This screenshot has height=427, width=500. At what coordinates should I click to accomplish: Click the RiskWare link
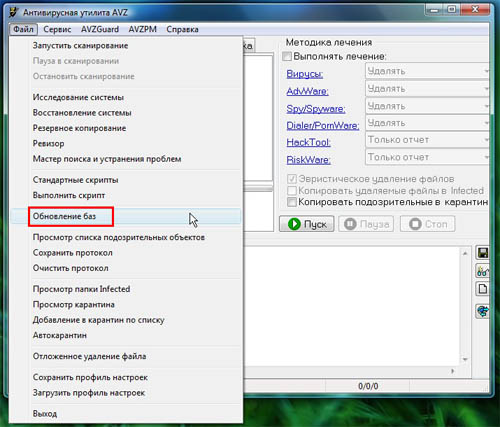(309, 160)
